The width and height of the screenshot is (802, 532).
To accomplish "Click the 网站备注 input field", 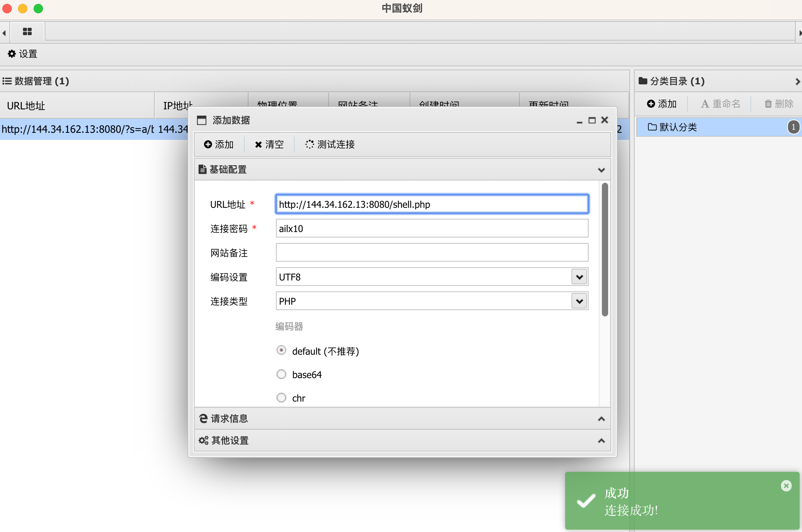I will point(431,253).
